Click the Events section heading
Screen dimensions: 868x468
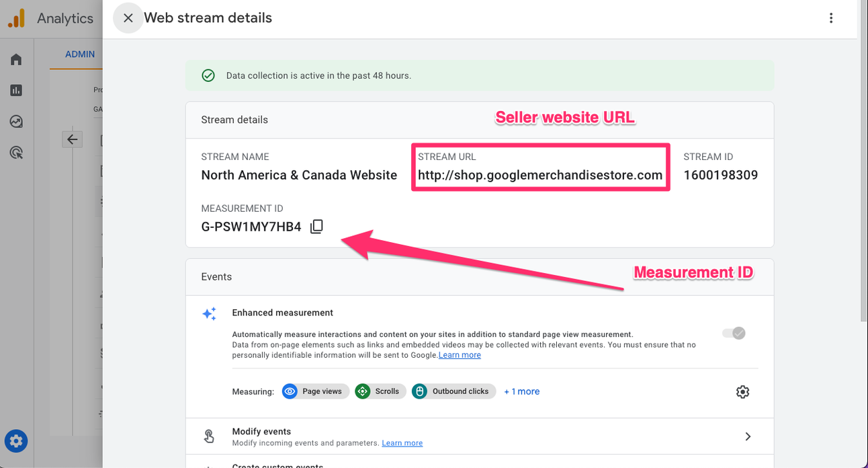click(x=216, y=276)
